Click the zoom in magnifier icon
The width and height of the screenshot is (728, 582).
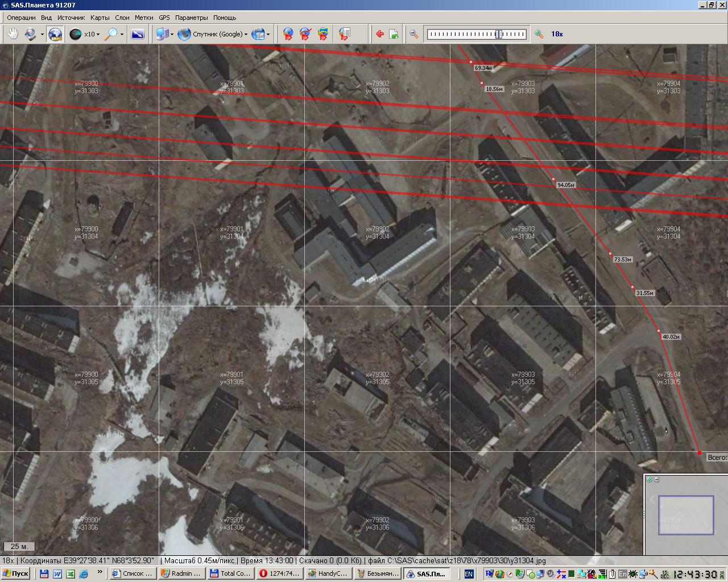pyautogui.click(x=539, y=34)
